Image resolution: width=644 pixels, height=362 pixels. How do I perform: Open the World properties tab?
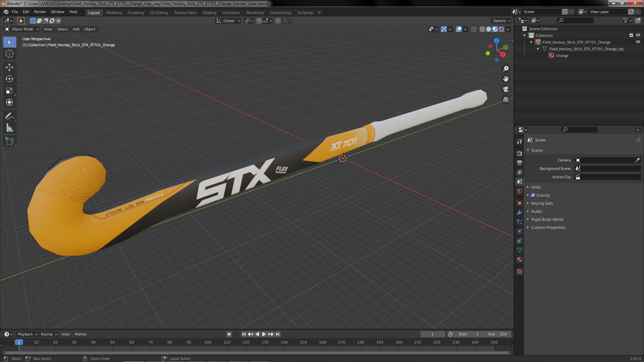520,191
